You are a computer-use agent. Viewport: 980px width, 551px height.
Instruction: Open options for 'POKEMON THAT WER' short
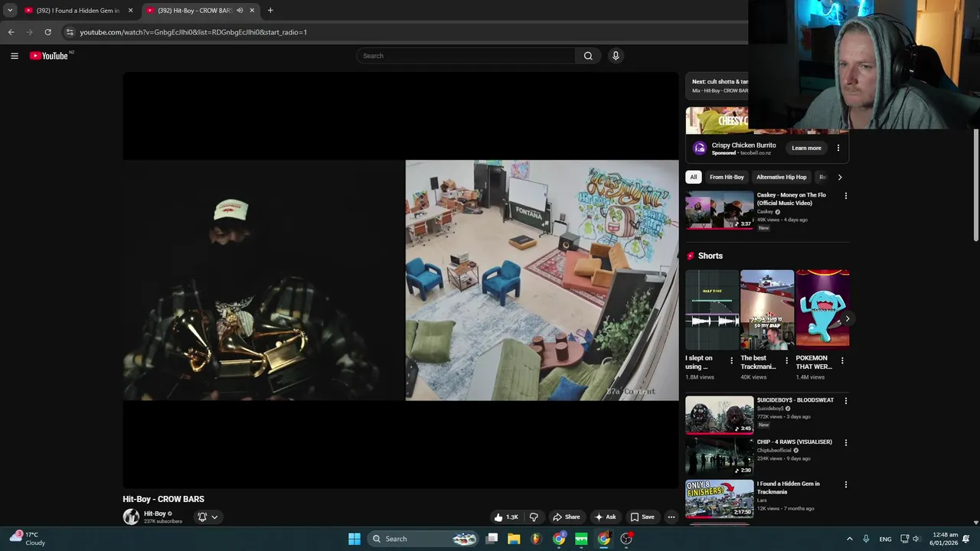842,360
